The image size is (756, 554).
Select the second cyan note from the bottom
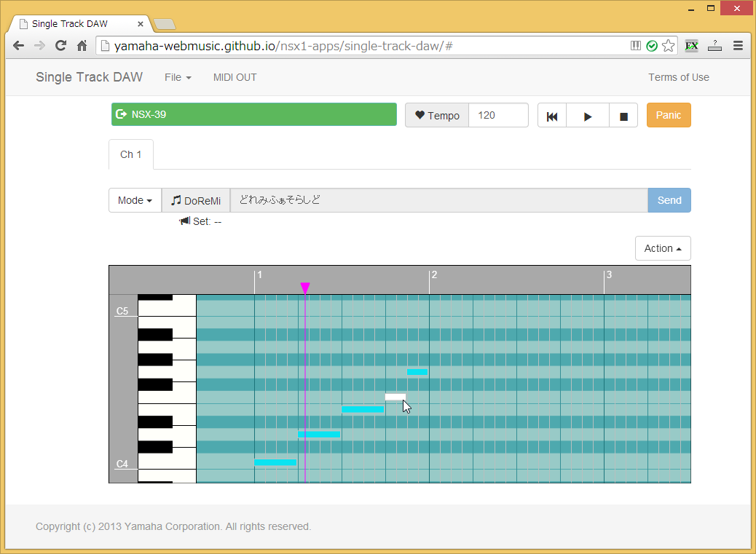(319, 435)
